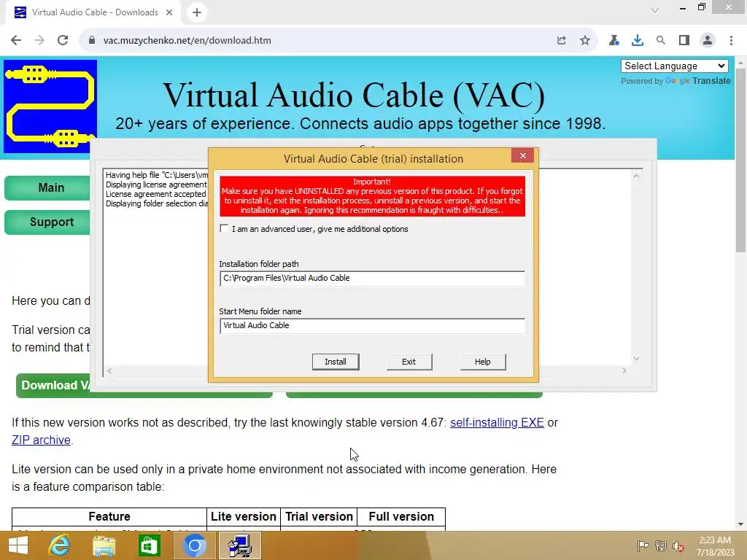The image size is (747, 560).
Task: Open the taskbar clock and date
Action: point(715,546)
